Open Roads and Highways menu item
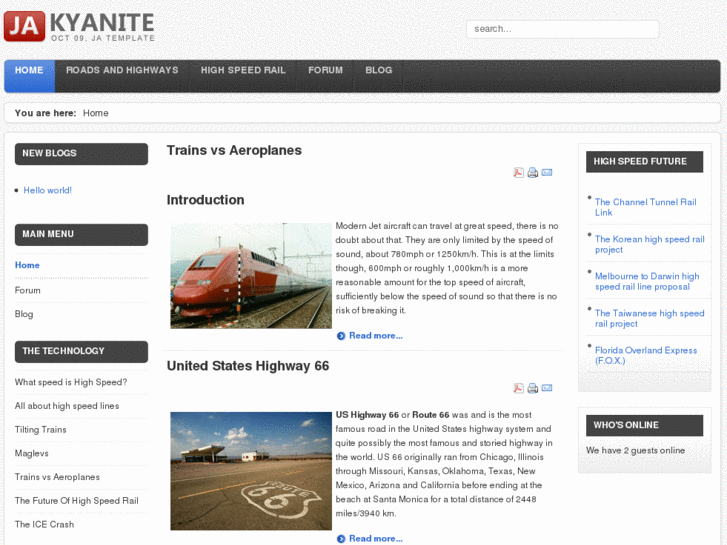This screenshot has width=727, height=545. (x=122, y=70)
